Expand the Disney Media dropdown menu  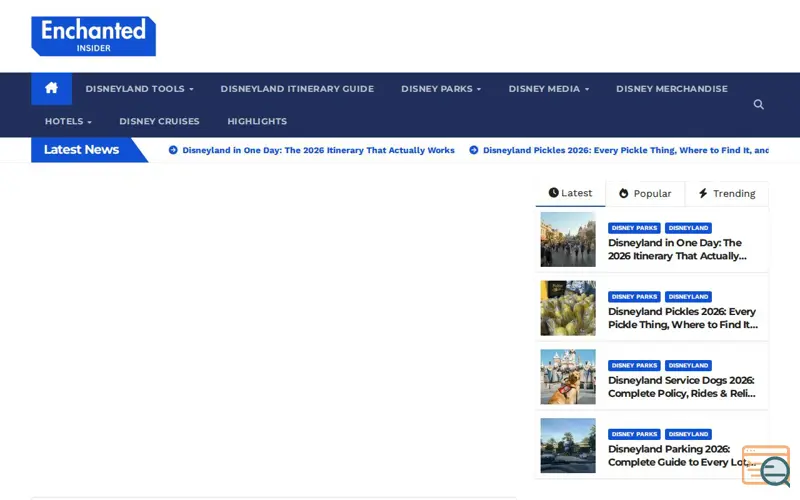point(548,89)
